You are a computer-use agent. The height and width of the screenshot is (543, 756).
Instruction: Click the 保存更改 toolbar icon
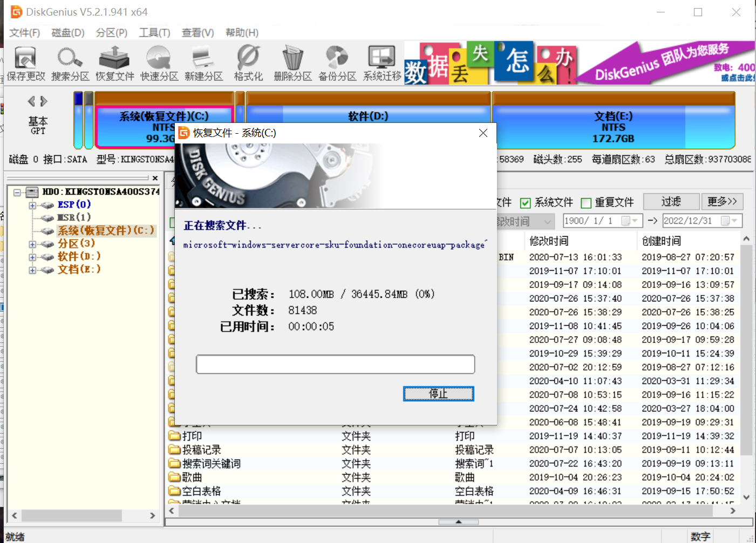[25, 63]
